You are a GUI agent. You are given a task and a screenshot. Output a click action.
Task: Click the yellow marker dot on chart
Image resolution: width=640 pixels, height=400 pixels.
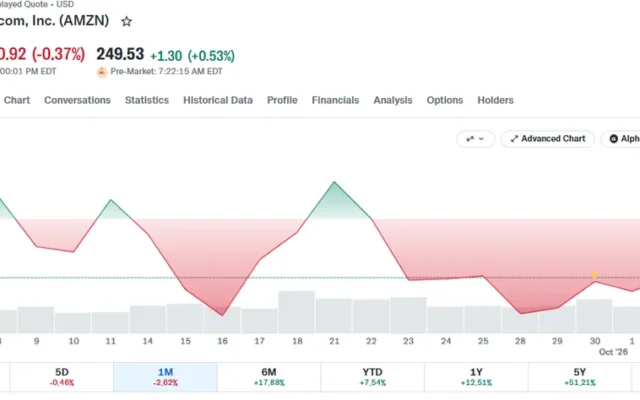point(594,275)
